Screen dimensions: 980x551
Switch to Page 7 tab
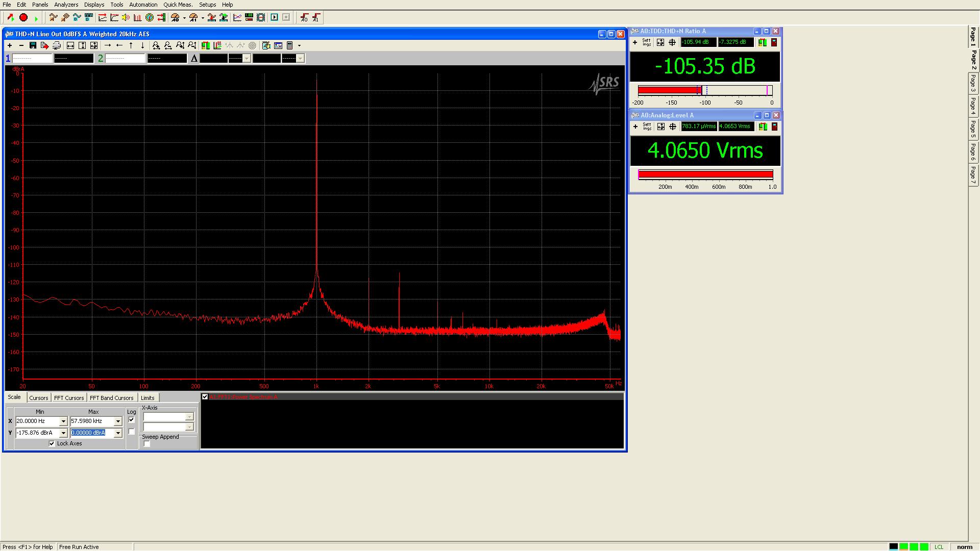pyautogui.click(x=973, y=175)
